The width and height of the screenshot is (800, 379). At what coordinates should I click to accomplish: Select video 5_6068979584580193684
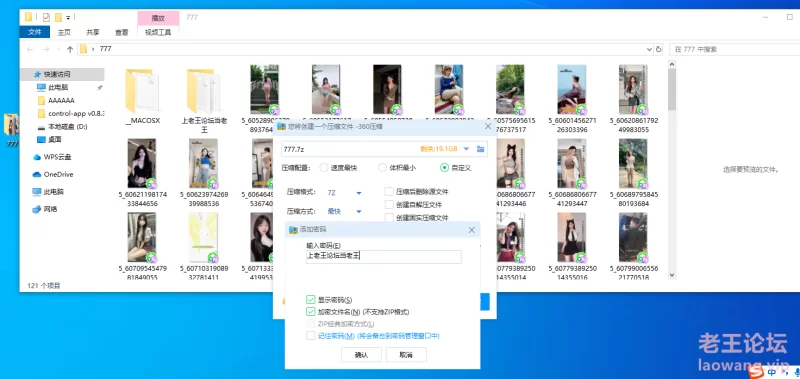coord(633,173)
